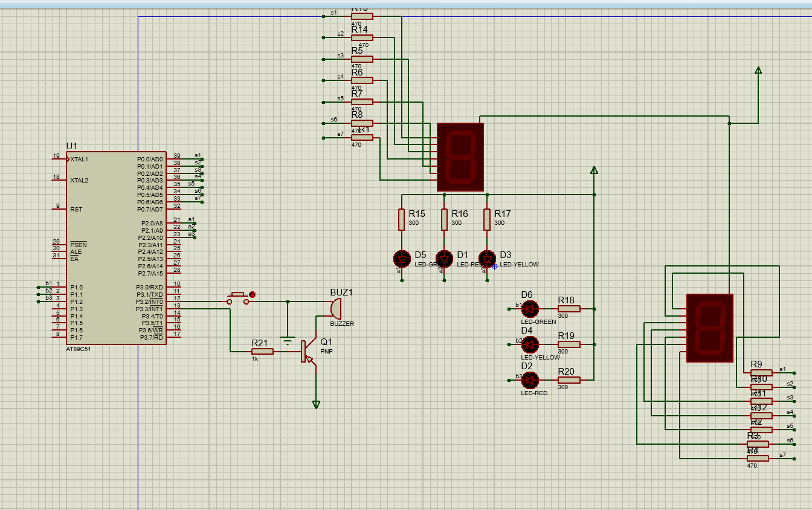Click the push button switch on P3.2 line
Viewport: 812px width, 510px height.
(x=239, y=297)
